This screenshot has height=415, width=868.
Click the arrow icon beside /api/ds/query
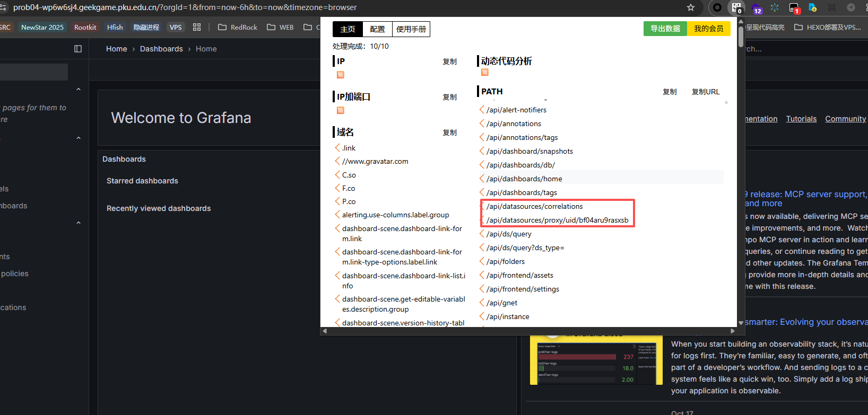click(482, 234)
